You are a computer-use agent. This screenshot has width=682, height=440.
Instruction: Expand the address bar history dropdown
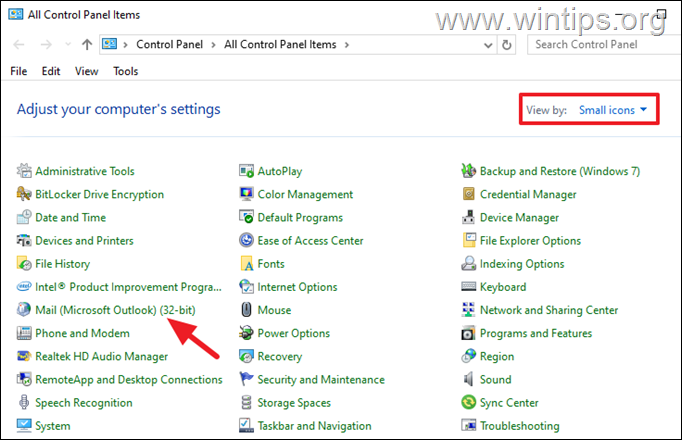click(488, 45)
